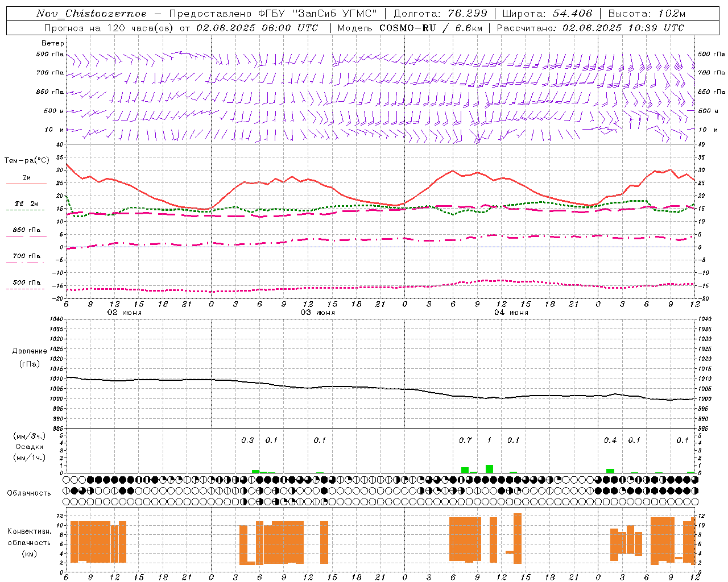This screenshot has height=582, width=728.
Task: Click the Ветер panel label
Action: tap(53, 43)
